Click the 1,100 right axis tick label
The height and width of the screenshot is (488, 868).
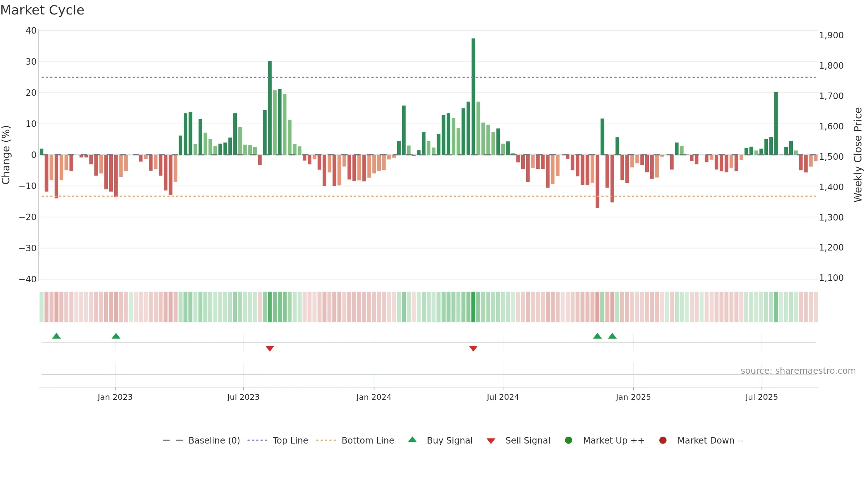tap(831, 278)
